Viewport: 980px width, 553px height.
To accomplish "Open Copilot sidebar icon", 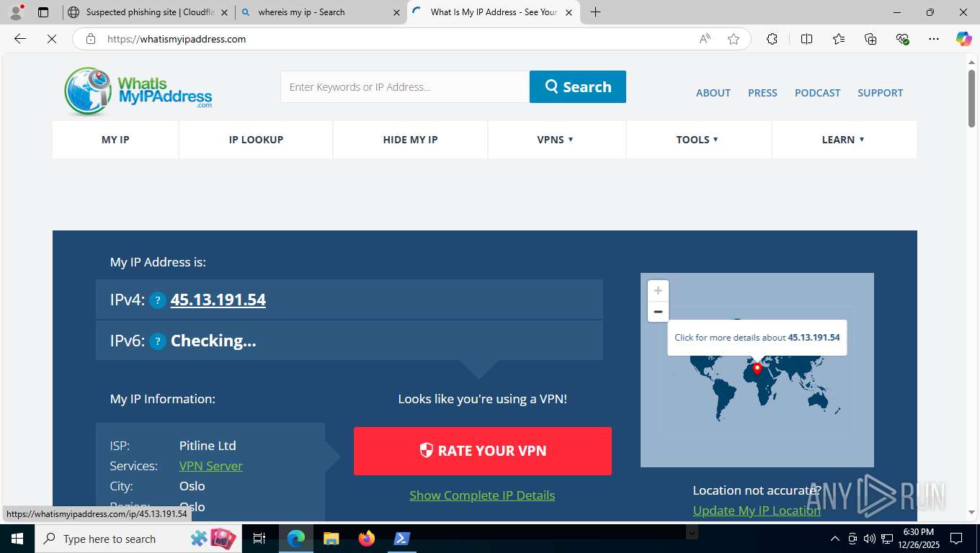I will [x=963, y=39].
